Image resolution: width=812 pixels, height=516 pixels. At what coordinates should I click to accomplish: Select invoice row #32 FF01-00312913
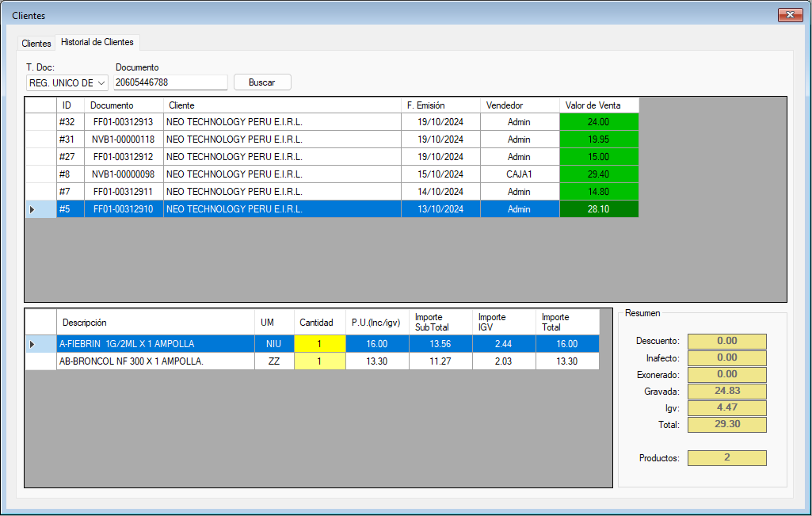click(x=123, y=122)
